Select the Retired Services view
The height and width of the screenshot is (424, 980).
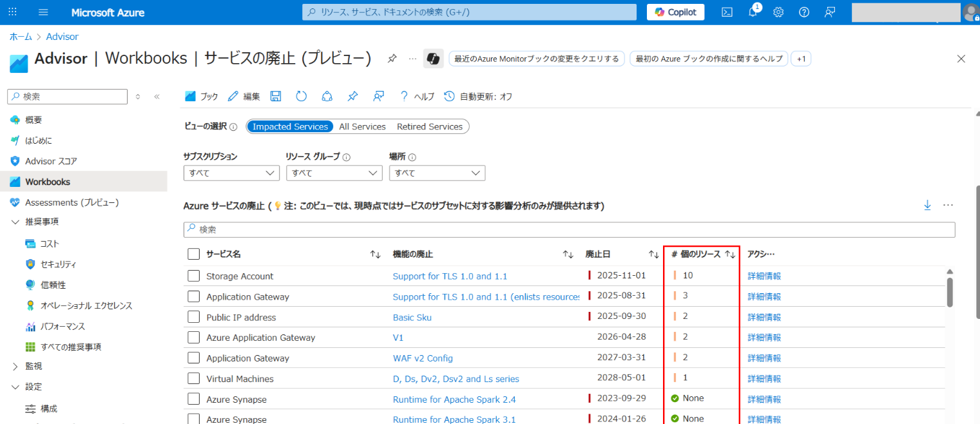click(x=430, y=126)
